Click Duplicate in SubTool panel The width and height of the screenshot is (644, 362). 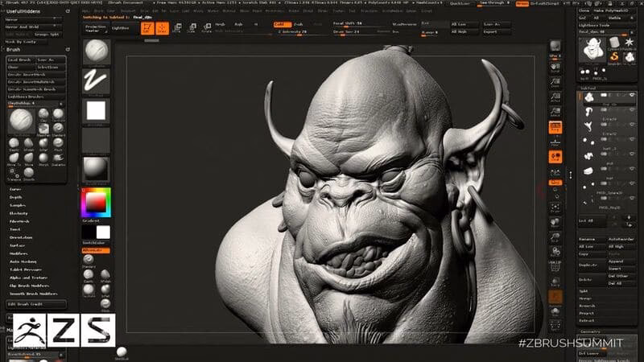click(x=592, y=265)
